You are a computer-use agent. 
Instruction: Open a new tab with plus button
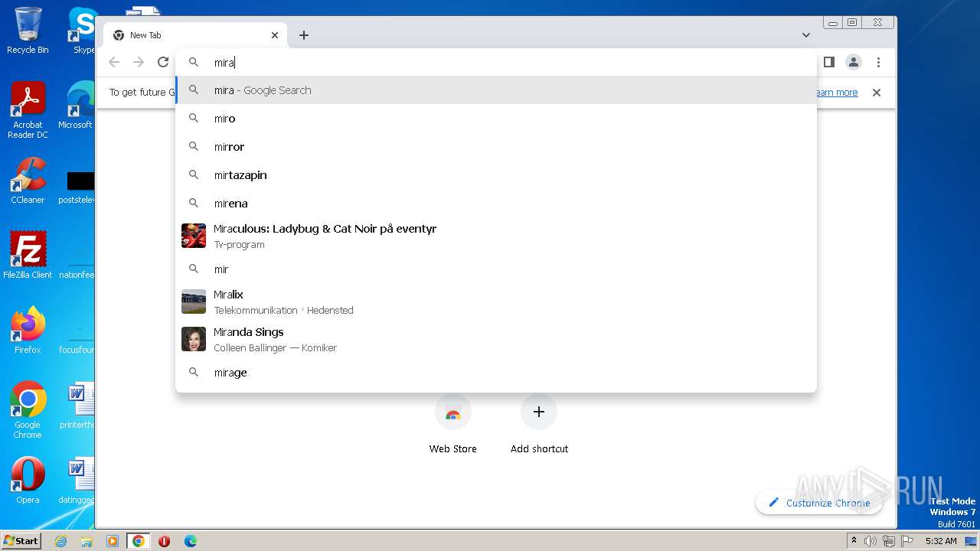(x=304, y=35)
